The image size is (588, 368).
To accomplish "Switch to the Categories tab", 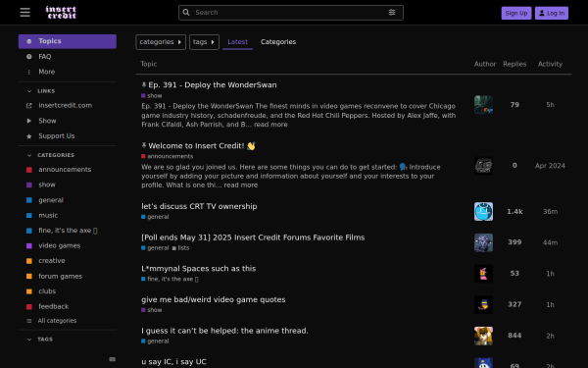I will point(278,42).
